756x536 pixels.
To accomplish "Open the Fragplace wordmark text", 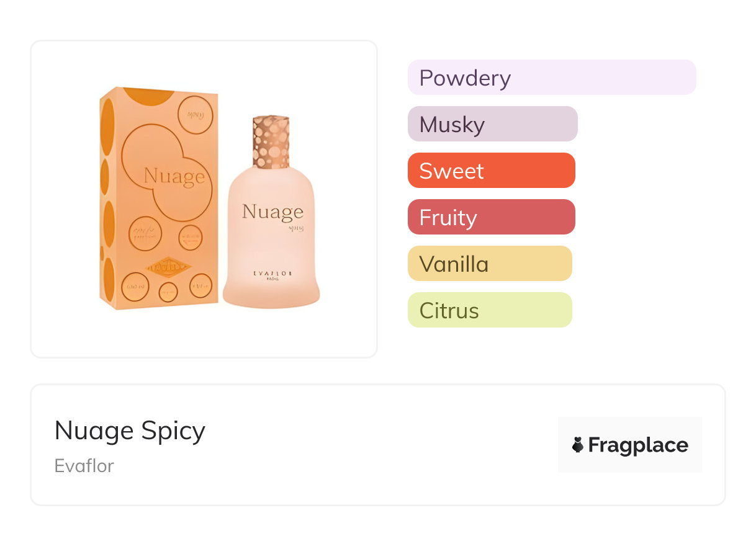I will click(x=637, y=445).
